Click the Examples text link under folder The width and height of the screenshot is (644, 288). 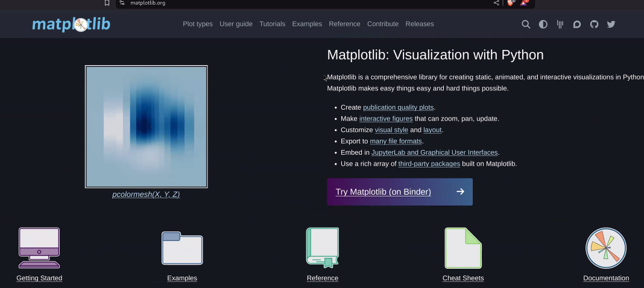point(182,278)
